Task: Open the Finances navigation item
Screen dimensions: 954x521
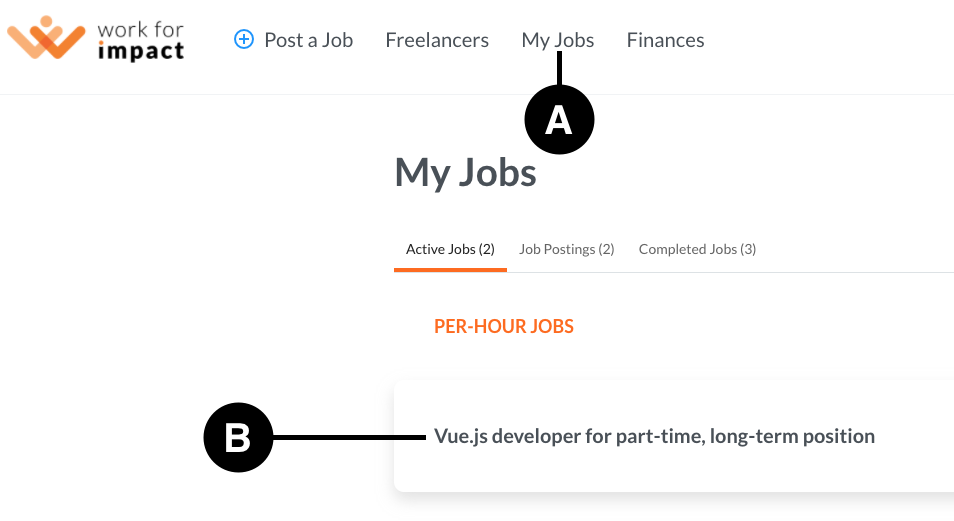Action: point(665,40)
